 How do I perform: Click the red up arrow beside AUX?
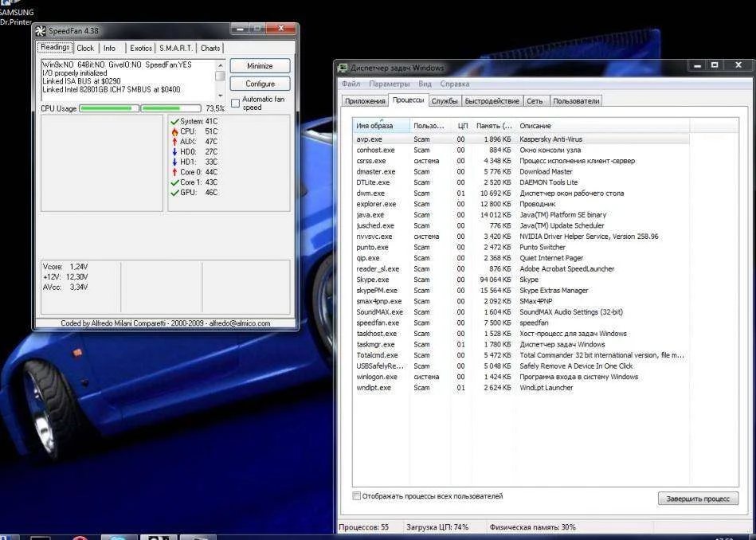174,141
